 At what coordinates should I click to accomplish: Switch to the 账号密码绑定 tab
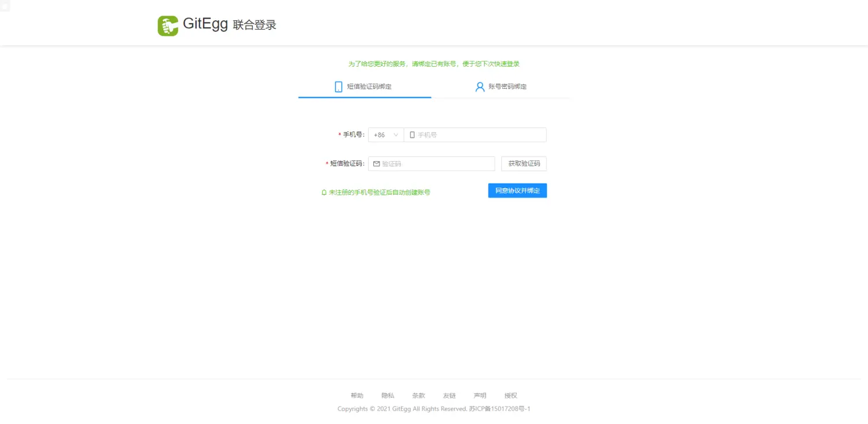[x=501, y=87]
